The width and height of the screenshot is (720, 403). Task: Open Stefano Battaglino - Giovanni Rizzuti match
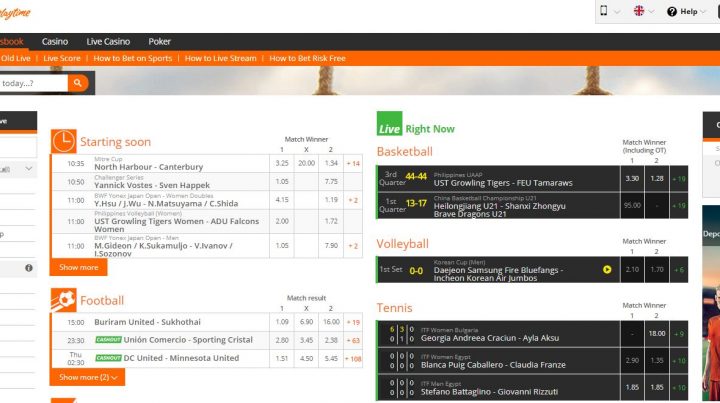point(489,392)
